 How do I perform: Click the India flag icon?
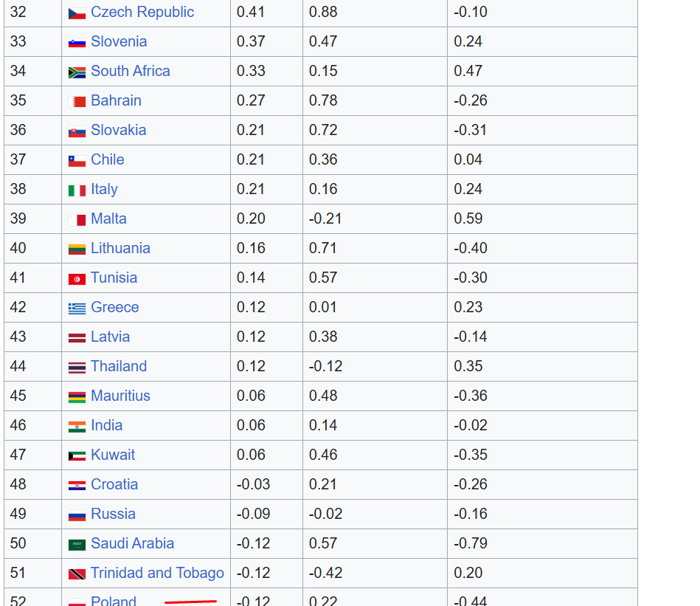tap(77, 427)
